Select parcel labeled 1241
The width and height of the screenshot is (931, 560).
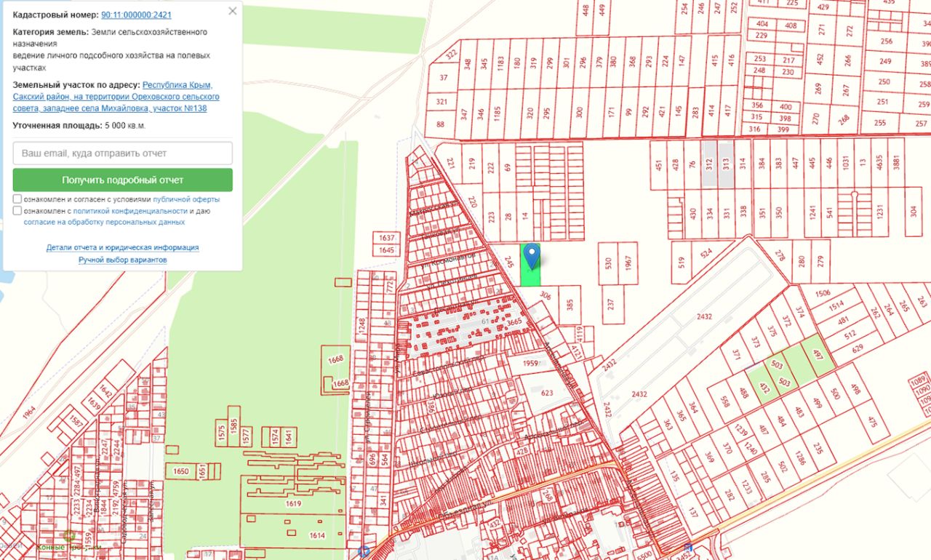tap(812, 212)
